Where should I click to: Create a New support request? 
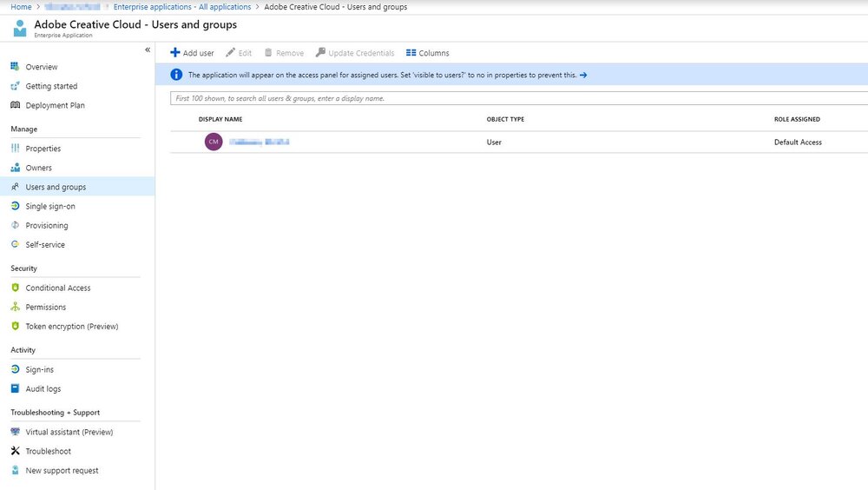(62, 471)
